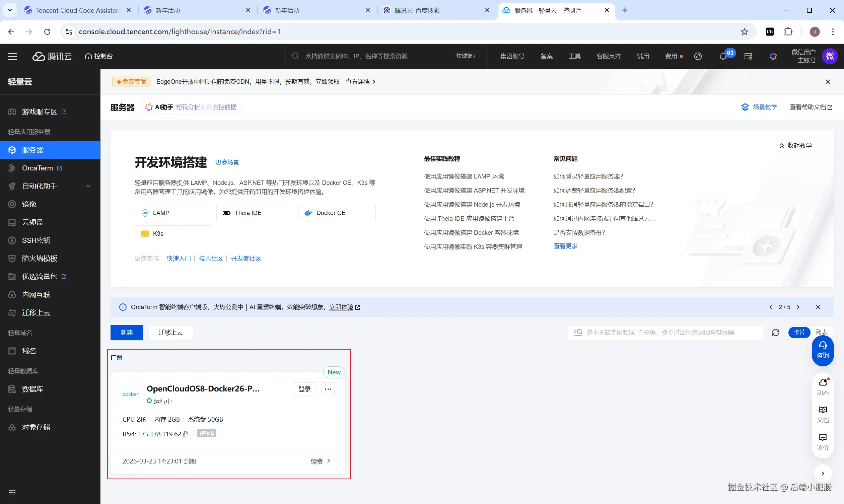Screen dimensions: 844x504
Task: Open the hamburger navigation menu
Action: click(12, 56)
